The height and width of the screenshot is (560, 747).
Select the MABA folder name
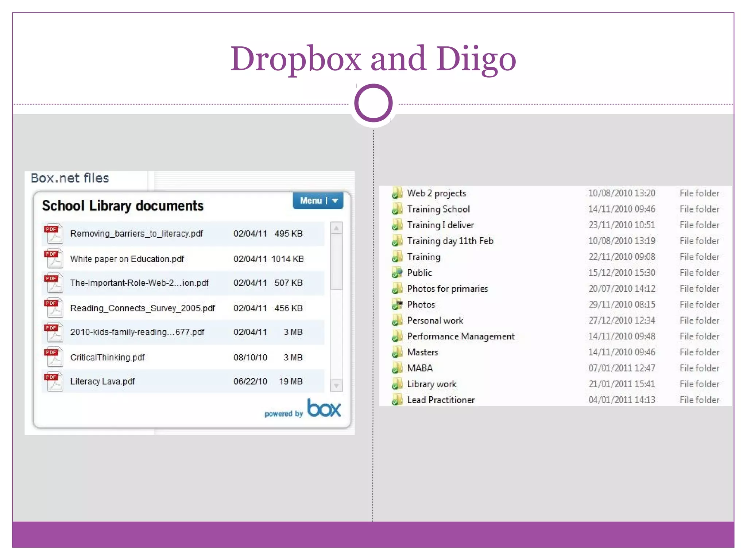tap(420, 368)
